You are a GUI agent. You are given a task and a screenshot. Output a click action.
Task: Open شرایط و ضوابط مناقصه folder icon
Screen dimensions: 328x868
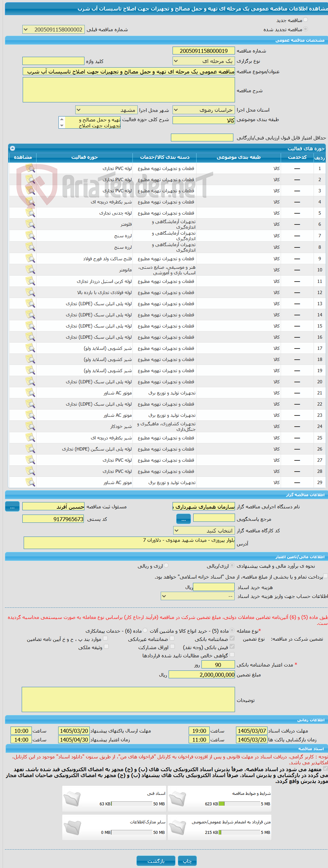pos(177,799)
